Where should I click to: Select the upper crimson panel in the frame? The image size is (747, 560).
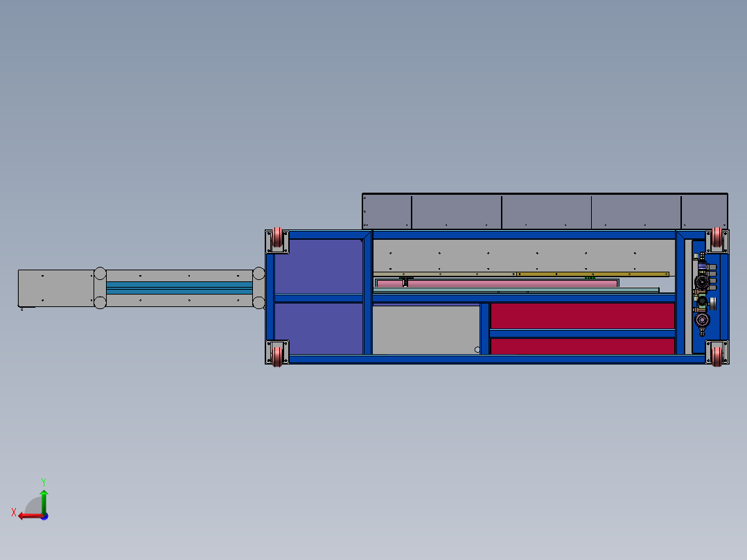click(x=582, y=316)
